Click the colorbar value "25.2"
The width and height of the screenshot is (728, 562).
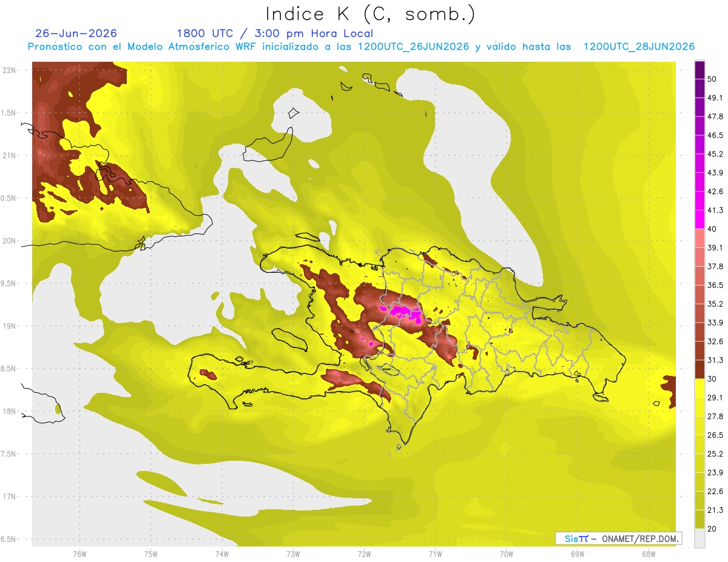tap(715, 454)
